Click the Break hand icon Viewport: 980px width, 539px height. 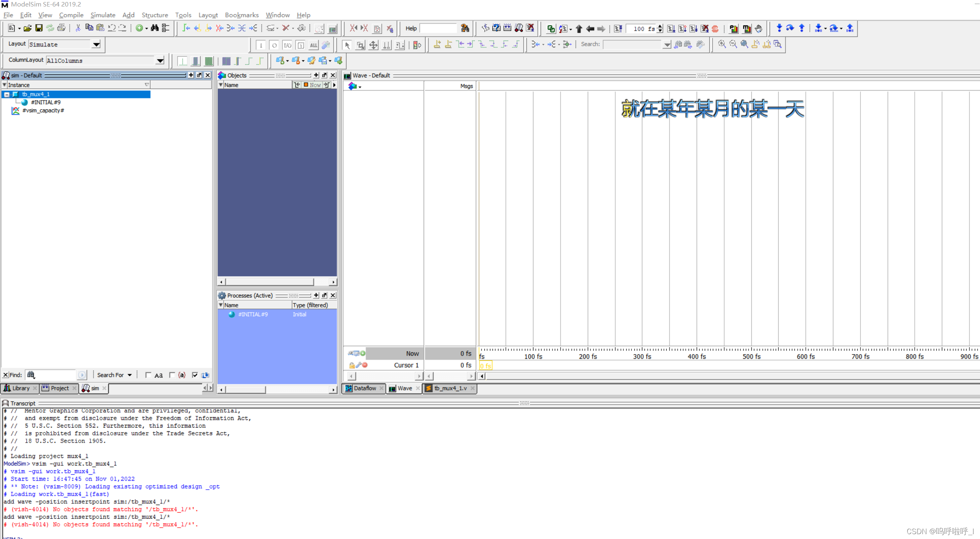(758, 29)
